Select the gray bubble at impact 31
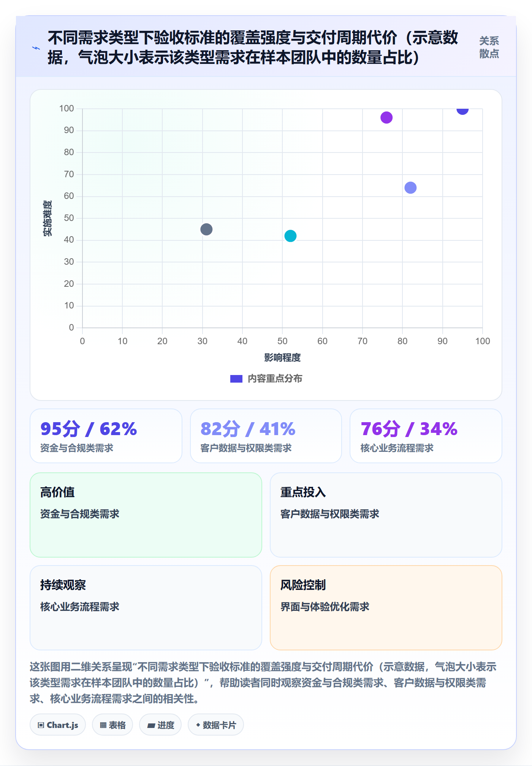 coord(206,229)
